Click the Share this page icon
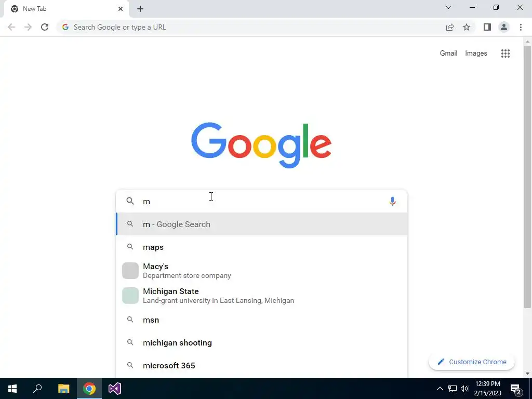This screenshot has height=399, width=532. coord(450,27)
